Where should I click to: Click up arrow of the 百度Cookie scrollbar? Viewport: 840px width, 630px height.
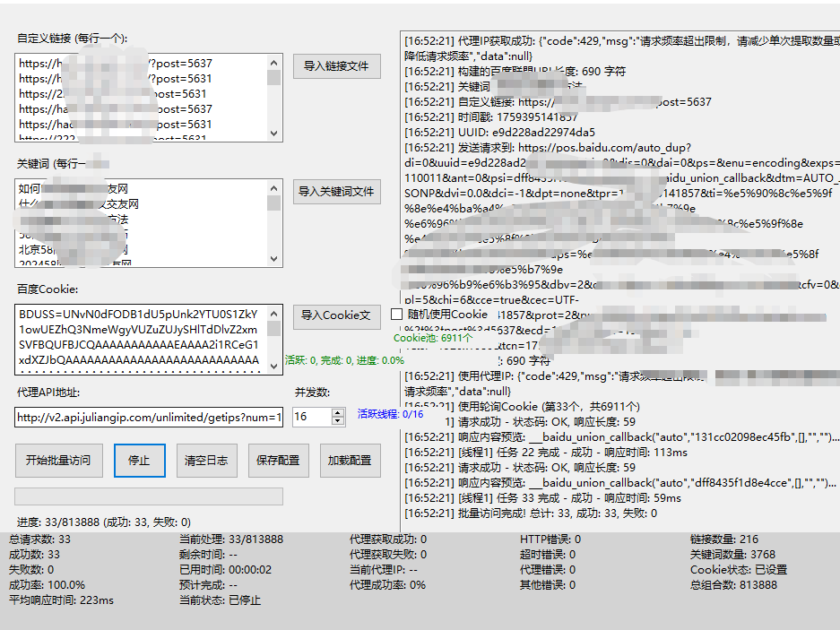(x=274, y=312)
